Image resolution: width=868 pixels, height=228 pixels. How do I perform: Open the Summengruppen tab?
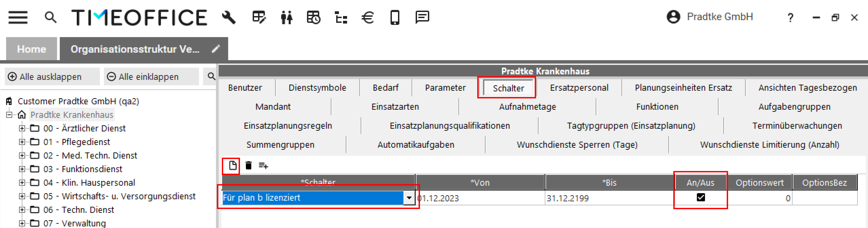pos(280,145)
